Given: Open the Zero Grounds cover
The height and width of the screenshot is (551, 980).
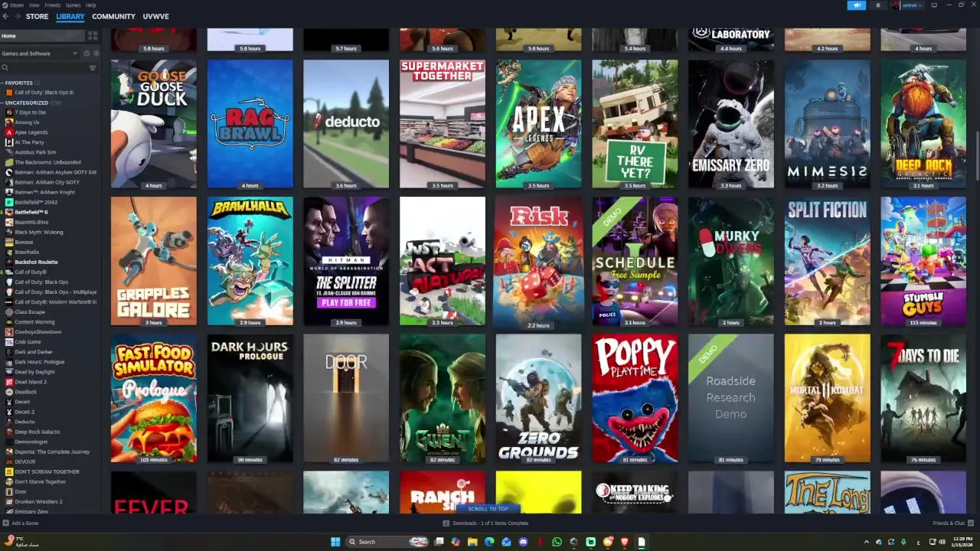Looking at the screenshot, I should [538, 398].
